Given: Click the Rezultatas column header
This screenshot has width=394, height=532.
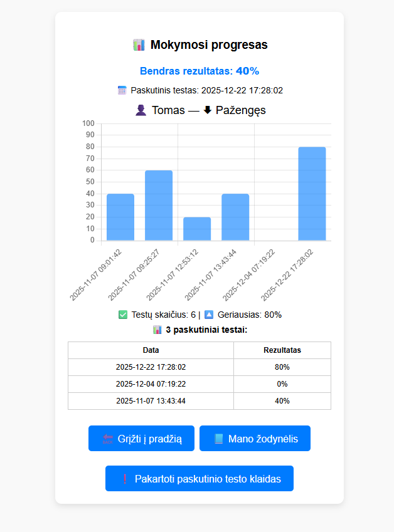Looking at the screenshot, I should coord(282,350).
